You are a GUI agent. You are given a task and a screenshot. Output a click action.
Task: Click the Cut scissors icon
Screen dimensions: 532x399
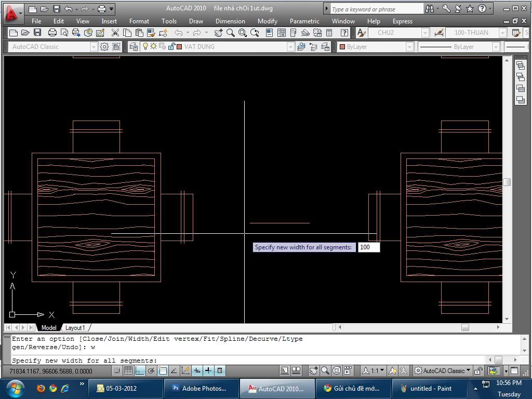pos(115,33)
